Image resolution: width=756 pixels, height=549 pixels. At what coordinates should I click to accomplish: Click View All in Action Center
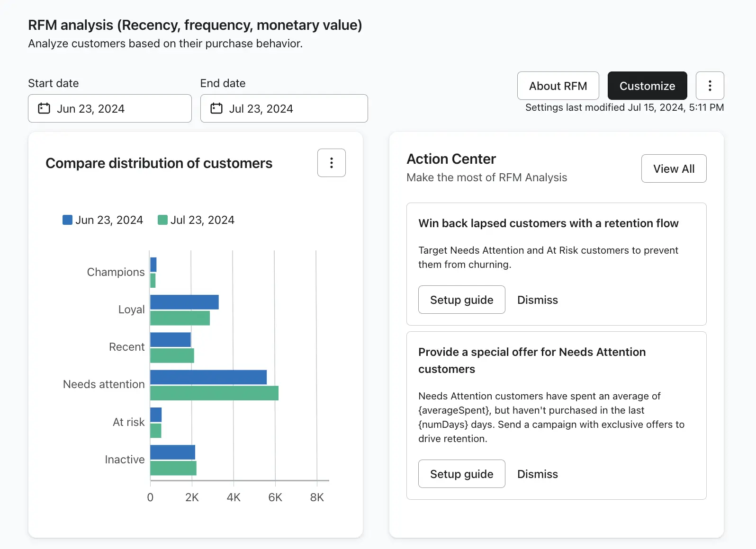tap(674, 168)
